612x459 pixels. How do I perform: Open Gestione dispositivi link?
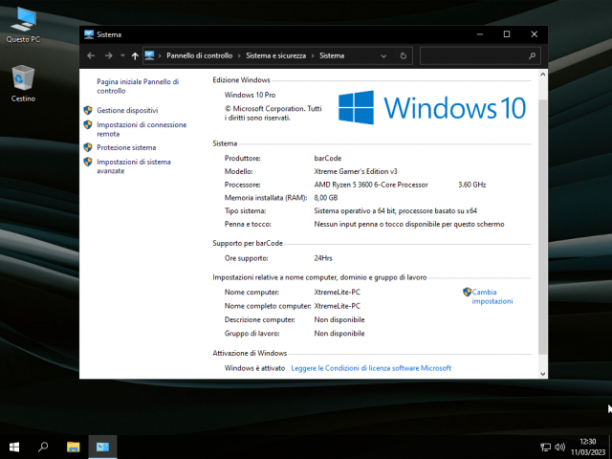(x=127, y=110)
